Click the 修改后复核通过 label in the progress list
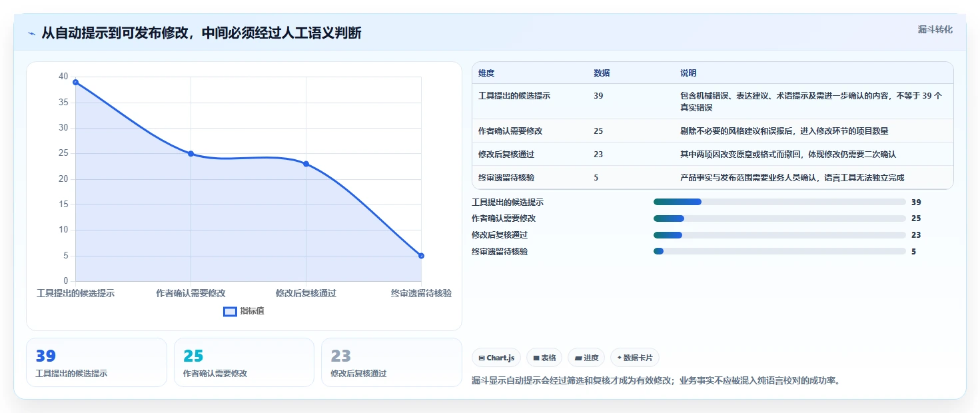Screen dimensions: 980x413 [500, 235]
